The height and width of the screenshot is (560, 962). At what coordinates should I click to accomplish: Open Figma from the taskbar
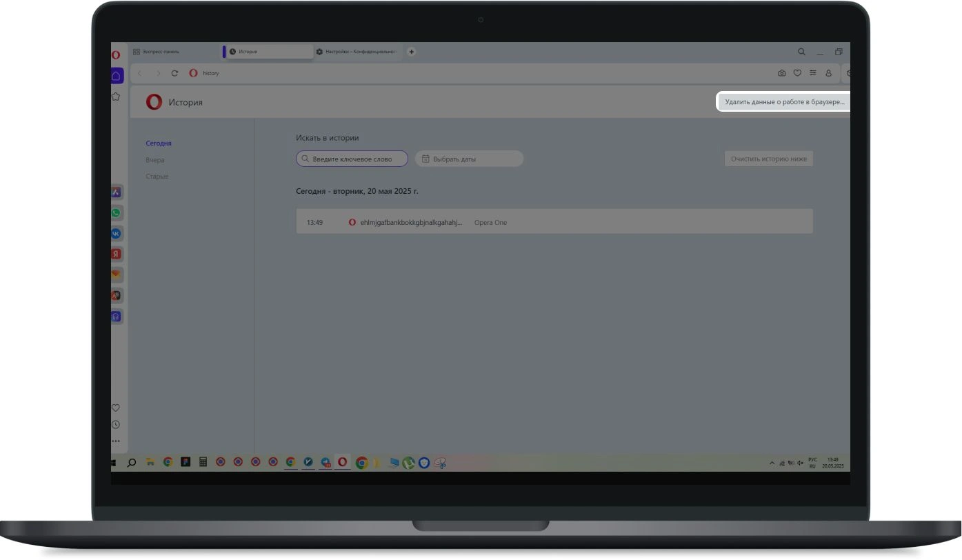(x=186, y=463)
